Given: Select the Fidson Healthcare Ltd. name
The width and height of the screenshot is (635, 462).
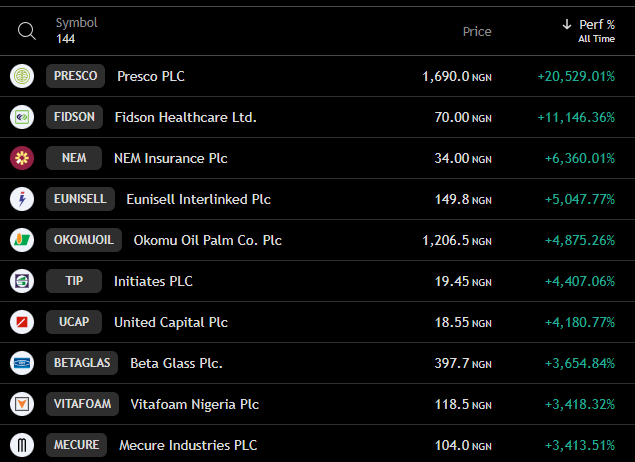Looking at the screenshot, I should coord(185,117).
